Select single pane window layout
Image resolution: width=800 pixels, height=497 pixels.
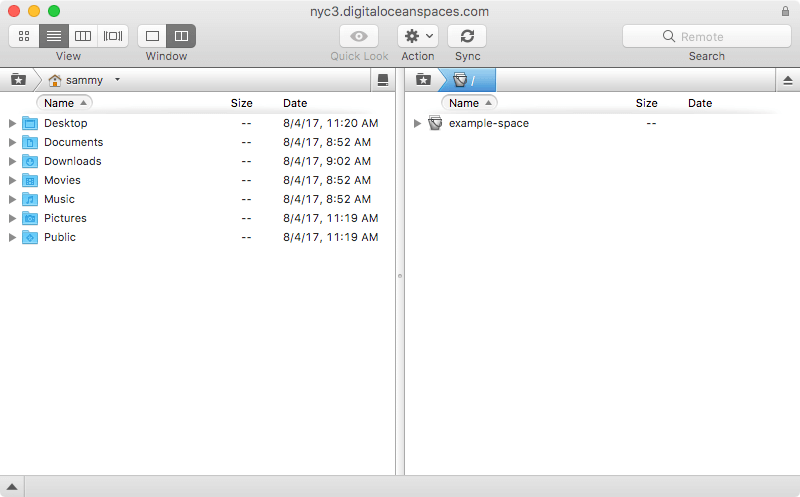click(152, 36)
